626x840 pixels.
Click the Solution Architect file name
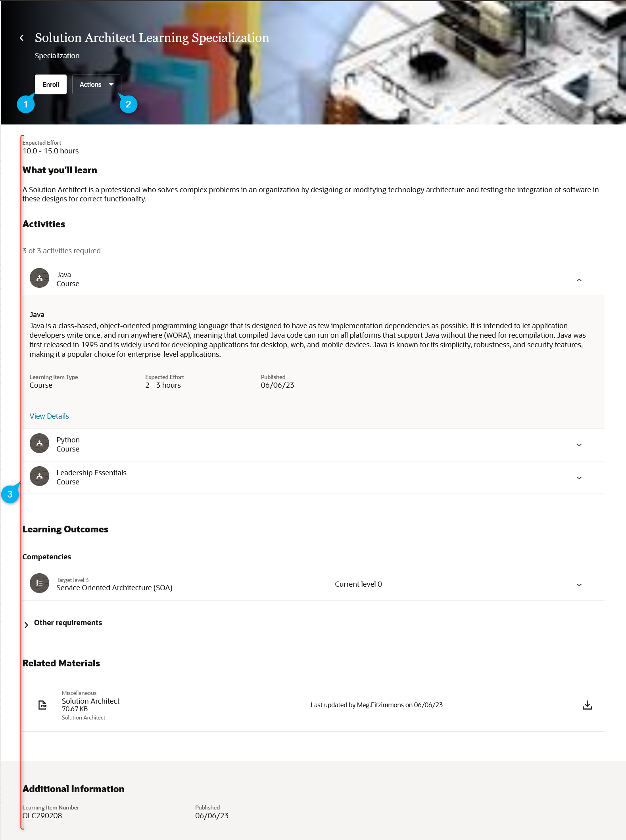(90, 701)
